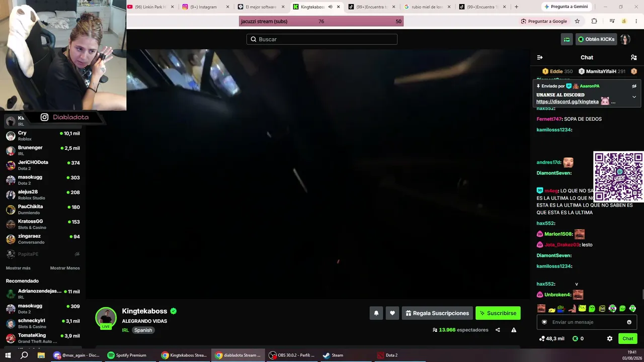Screen dimensions: 644x362
Task: Click Mostrar Menos in followed list
Action: pyautogui.click(x=65, y=268)
